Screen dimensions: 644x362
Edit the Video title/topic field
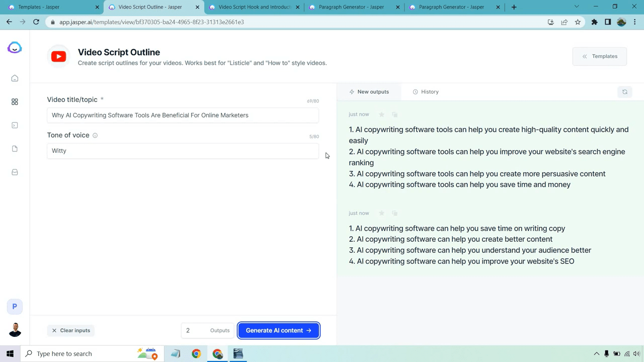[183, 115]
